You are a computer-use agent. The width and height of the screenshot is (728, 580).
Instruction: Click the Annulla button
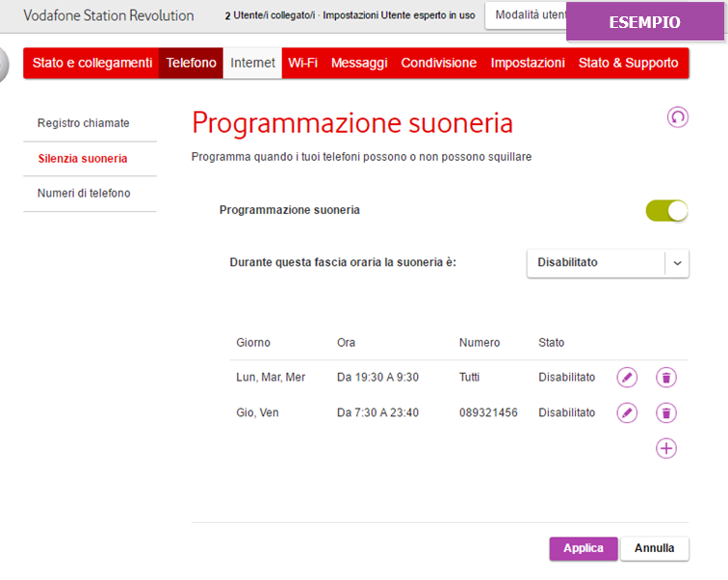[655, 548]
